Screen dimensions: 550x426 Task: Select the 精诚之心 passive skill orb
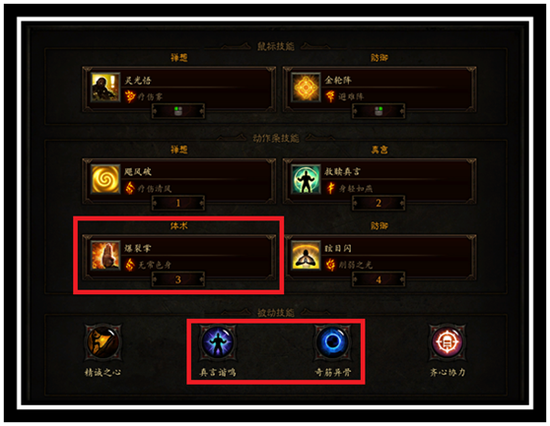[x=103, y=342]
